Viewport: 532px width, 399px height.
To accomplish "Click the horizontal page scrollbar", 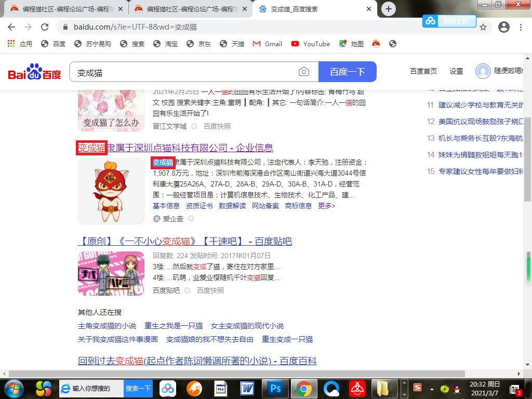I will click(236, 374).
